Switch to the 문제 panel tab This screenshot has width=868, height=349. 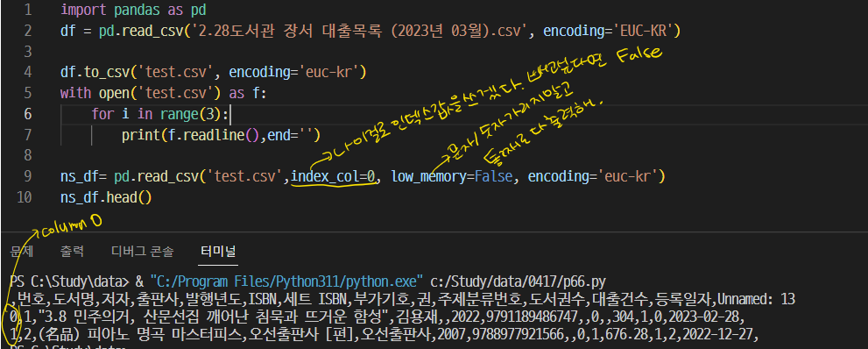pyautogui.click(x=22, y=252)
